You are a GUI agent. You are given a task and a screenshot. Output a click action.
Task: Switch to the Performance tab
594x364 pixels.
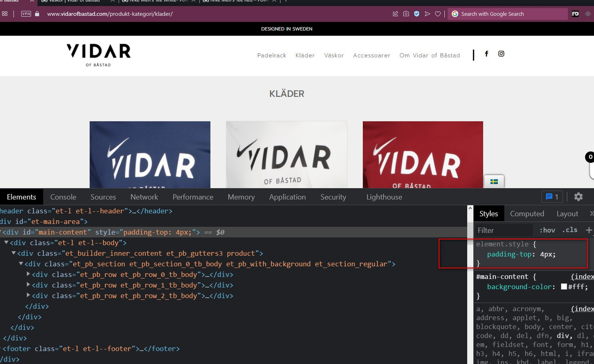(x=193, y=197)
